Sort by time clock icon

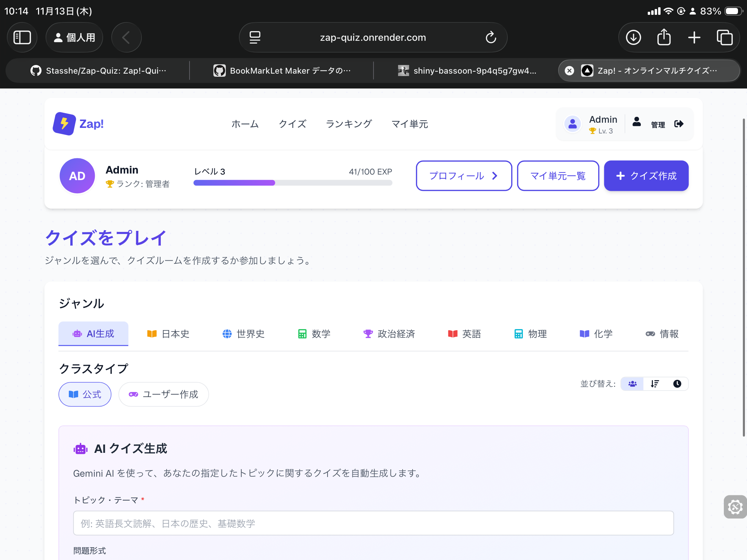tap(677, 384)
